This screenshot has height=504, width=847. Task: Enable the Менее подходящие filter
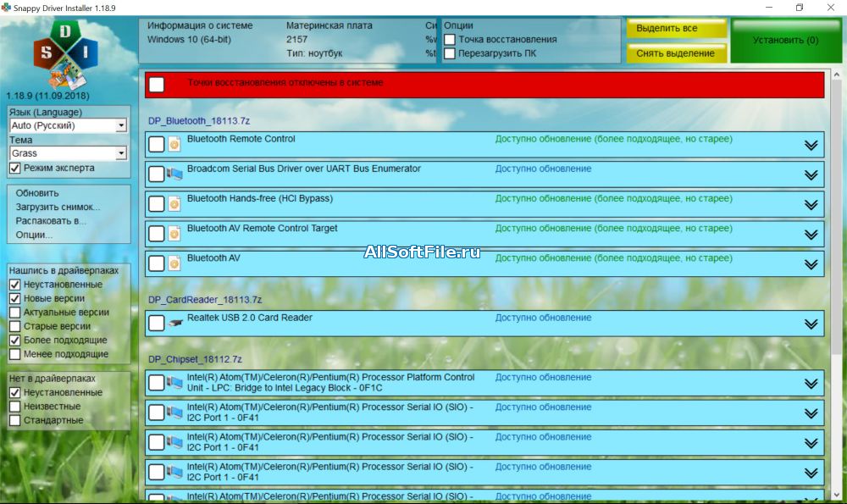[15, 354]
